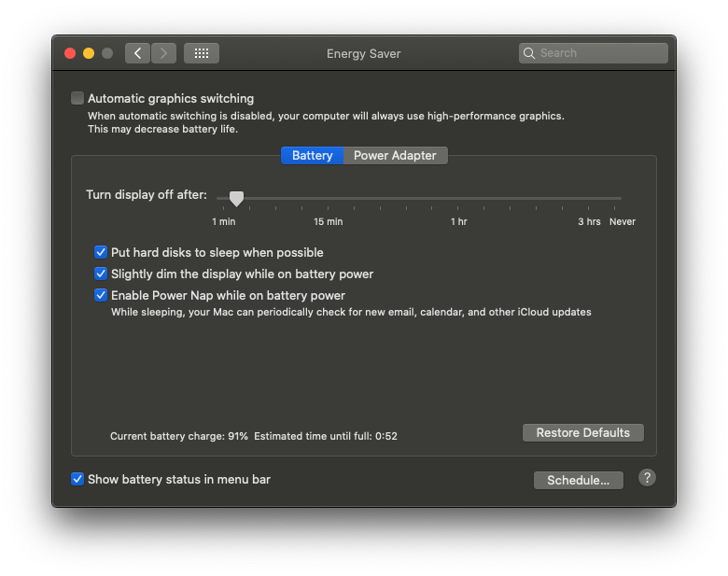Go forward with the right chevron button
Image resolution: width=728 pixels, height=576 pixels.
(163, 53)
